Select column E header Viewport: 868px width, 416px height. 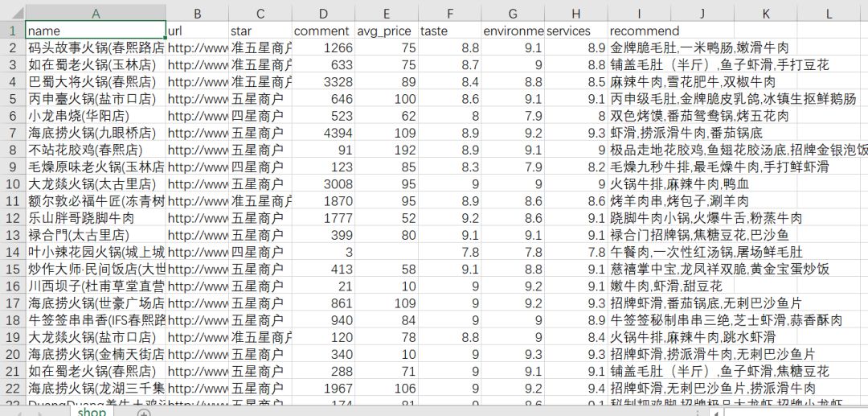click(x=387, y=14)
